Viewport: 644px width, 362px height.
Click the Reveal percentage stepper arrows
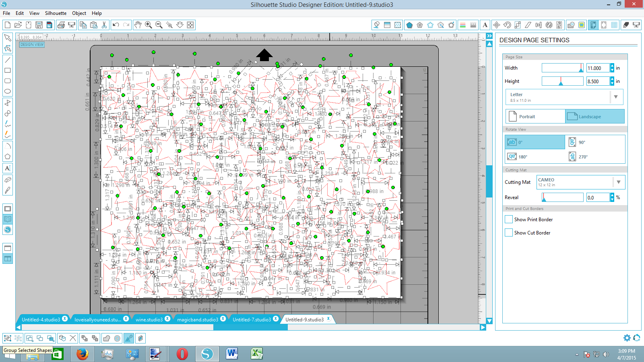[x=612, y=197]
